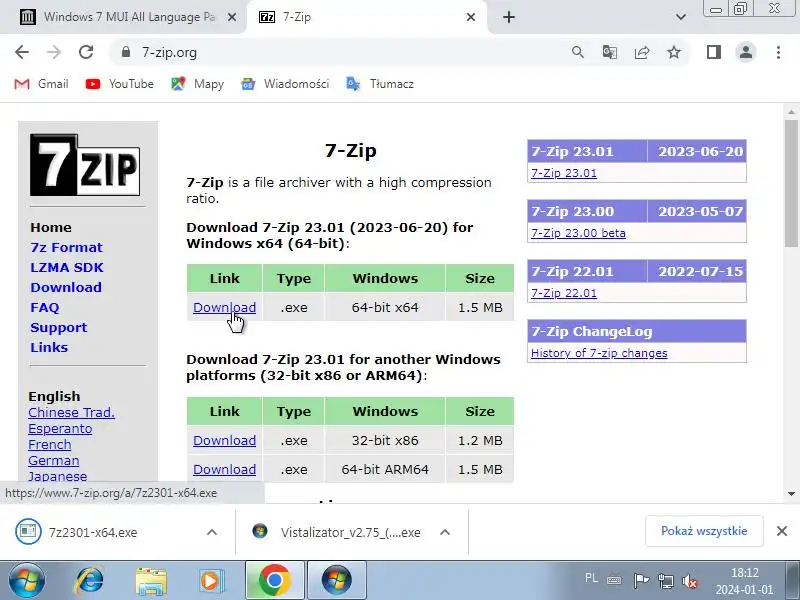Image resolution: width=800 pixels, height=600 pixels.
Task: Click Download link for 32-bit x86
Action: (224, 440)
